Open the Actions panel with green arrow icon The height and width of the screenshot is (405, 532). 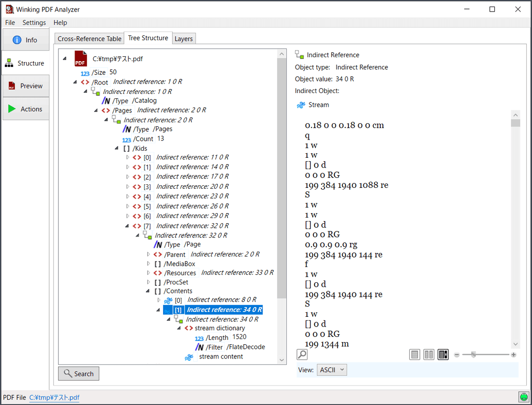point(26,109)
